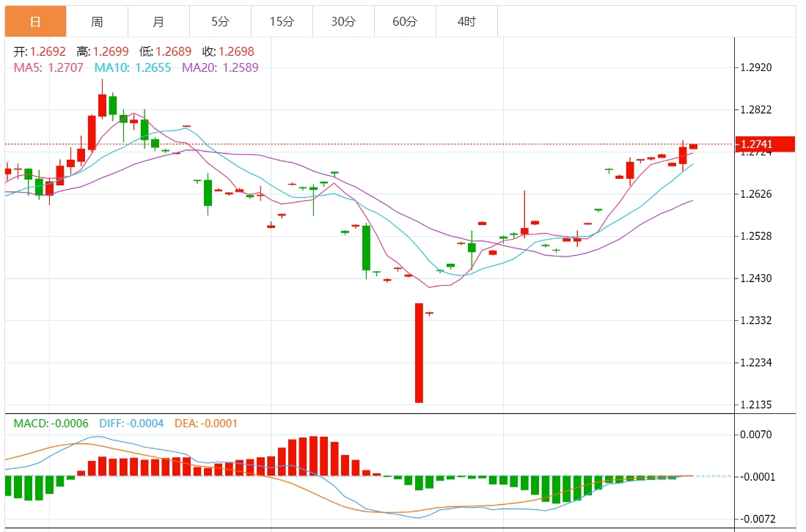The image size is (806, 532).
Task: Click the tall red spike candlestick
Action: click(419, 352)
